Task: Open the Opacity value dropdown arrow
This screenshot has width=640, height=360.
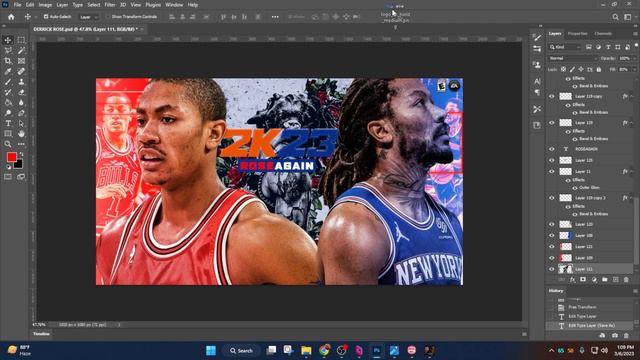Action: point(634,58)
